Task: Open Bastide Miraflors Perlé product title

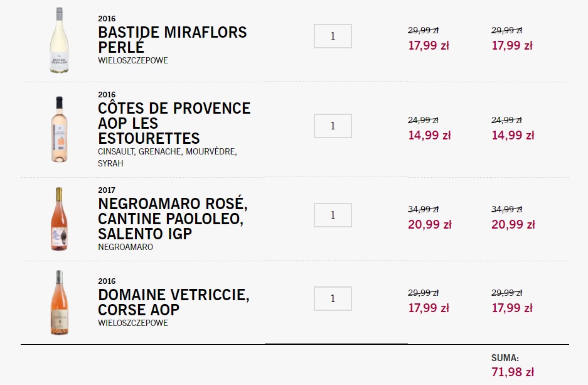Action: point(173,40)
